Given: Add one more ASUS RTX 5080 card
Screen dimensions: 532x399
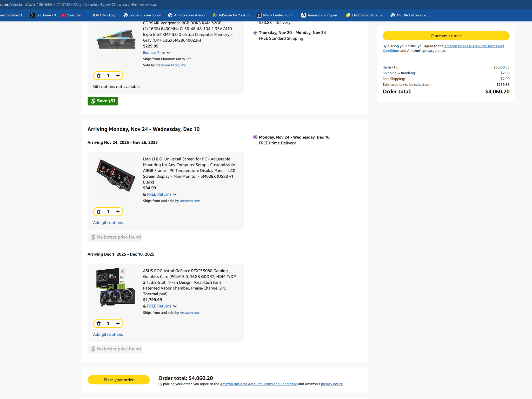Looking at the screenshot, I should [118, 323].
